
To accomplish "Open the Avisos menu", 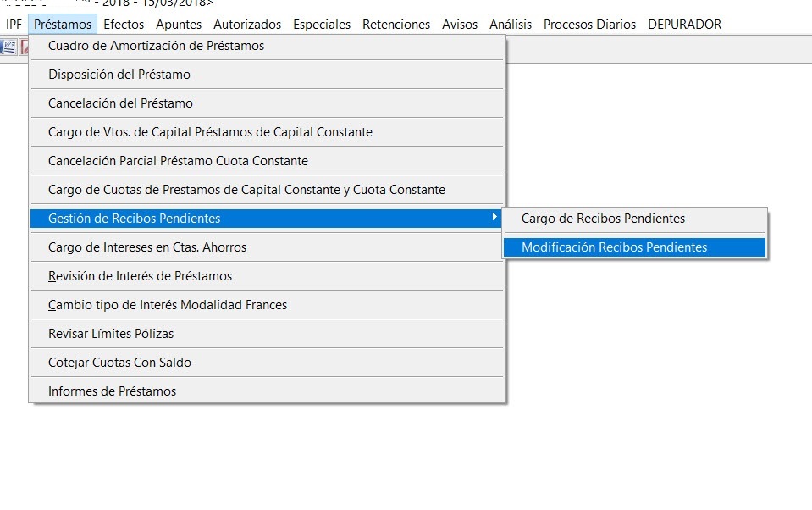I will click(459, 24).
